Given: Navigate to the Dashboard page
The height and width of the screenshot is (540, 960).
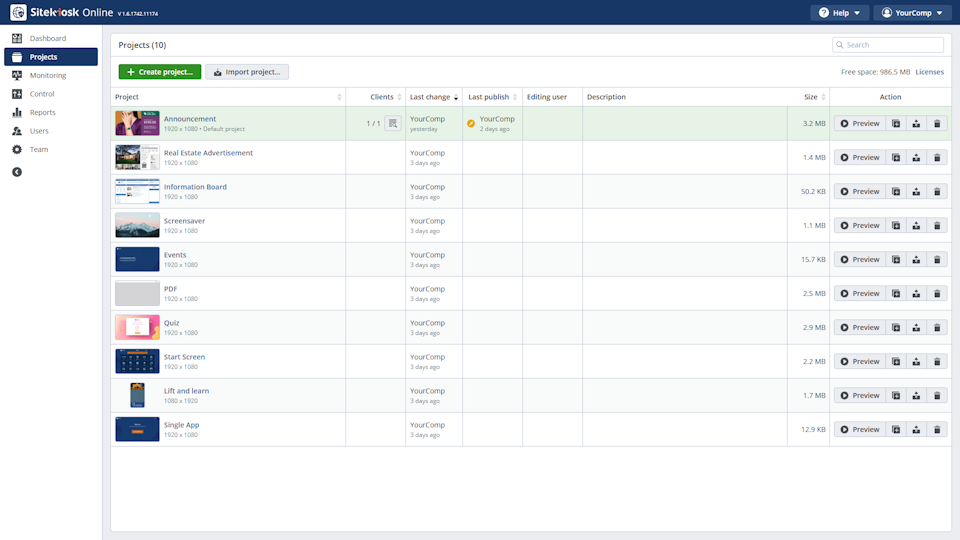Looking at the screenshot, I should tap(48, 39).
